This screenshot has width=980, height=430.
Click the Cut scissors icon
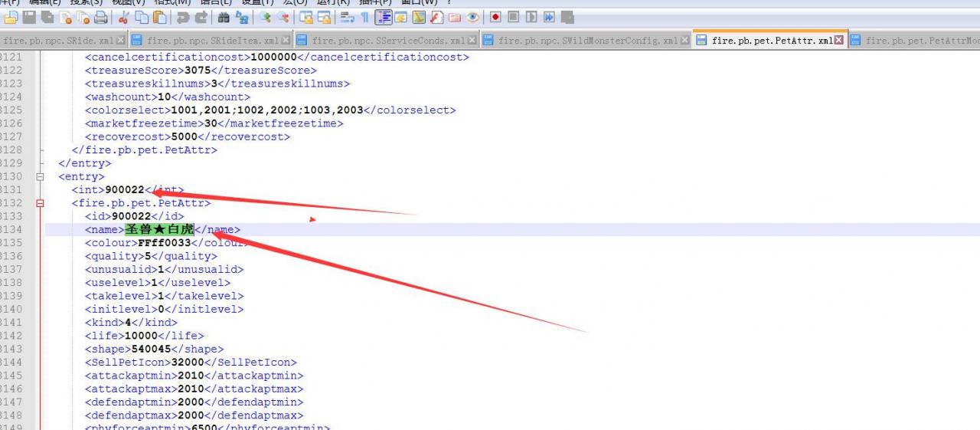124,17
